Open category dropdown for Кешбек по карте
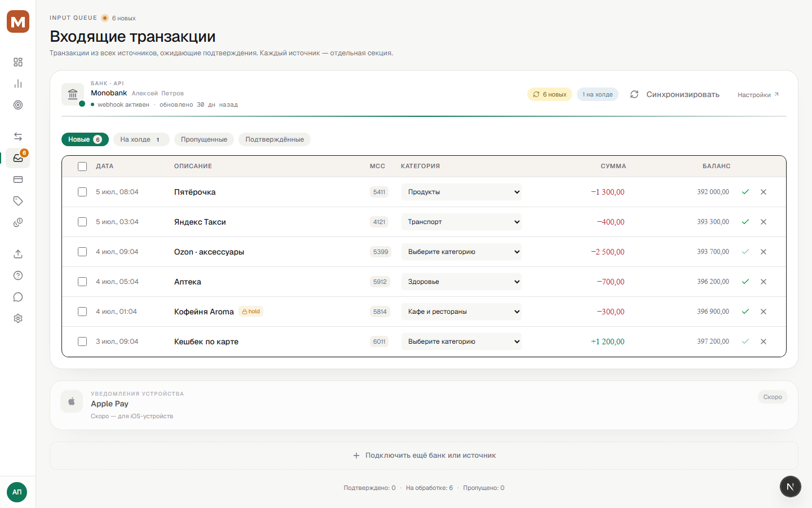This screenshot has width=812, height=508. [461, 341]
